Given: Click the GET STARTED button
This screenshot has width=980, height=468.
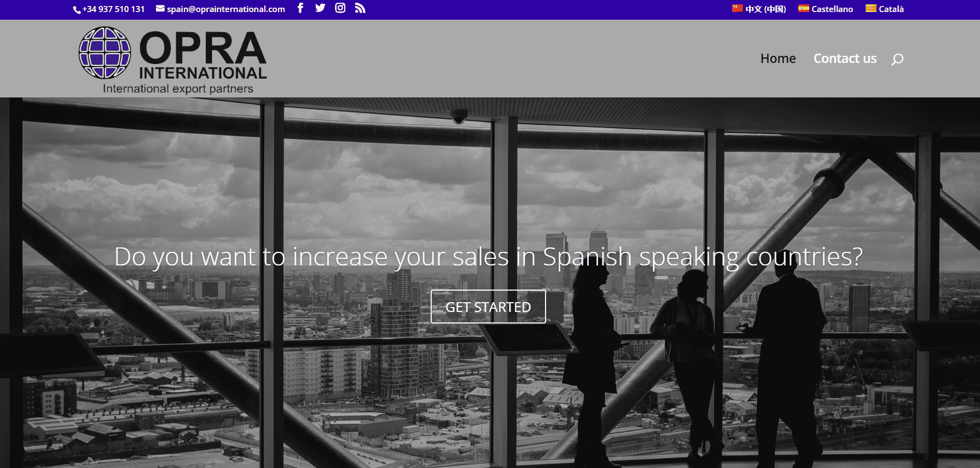Looking at the screenshot, I should coord(488,307).
